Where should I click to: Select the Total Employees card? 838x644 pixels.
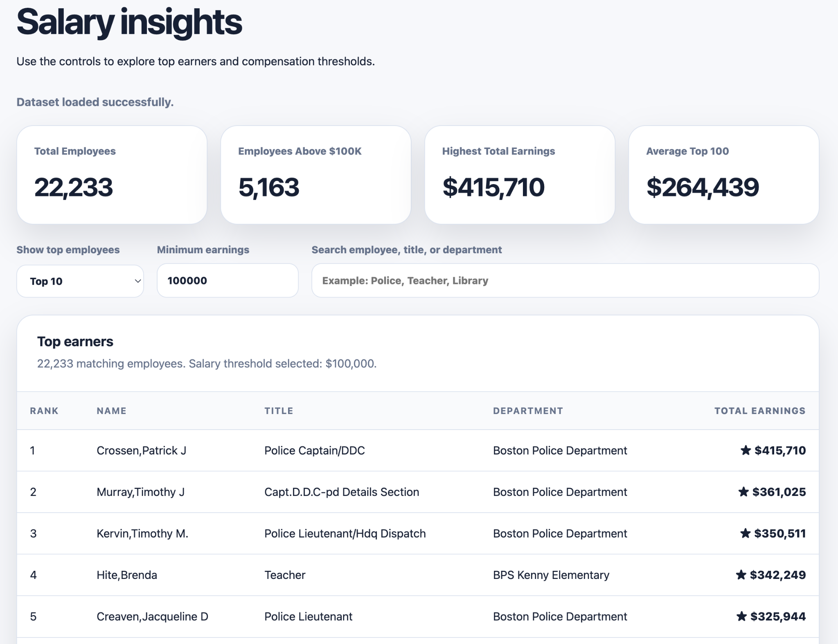(x=112, y=175)
